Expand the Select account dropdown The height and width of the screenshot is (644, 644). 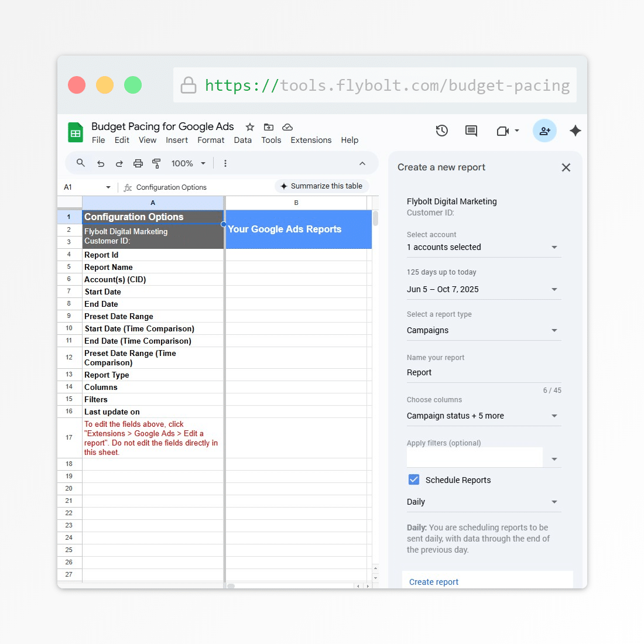(483, 247)
